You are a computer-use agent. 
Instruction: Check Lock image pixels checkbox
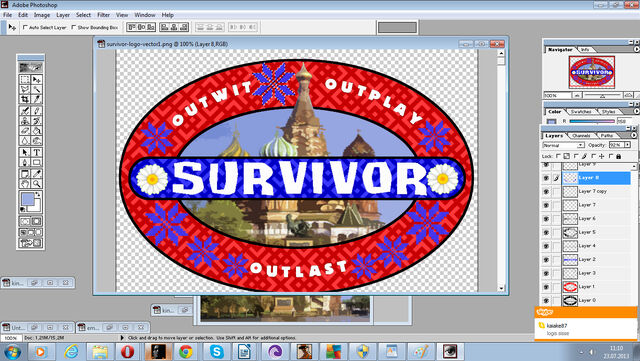coord(576,156)
